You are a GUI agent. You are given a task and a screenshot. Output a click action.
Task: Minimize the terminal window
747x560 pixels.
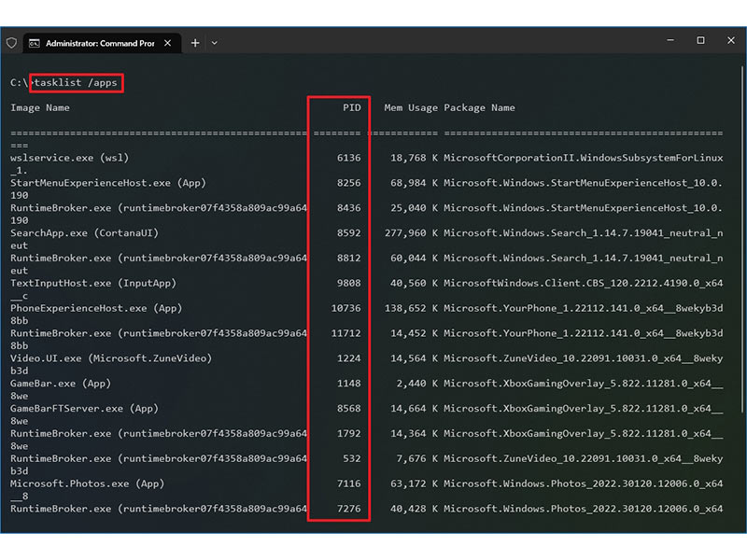670,40
